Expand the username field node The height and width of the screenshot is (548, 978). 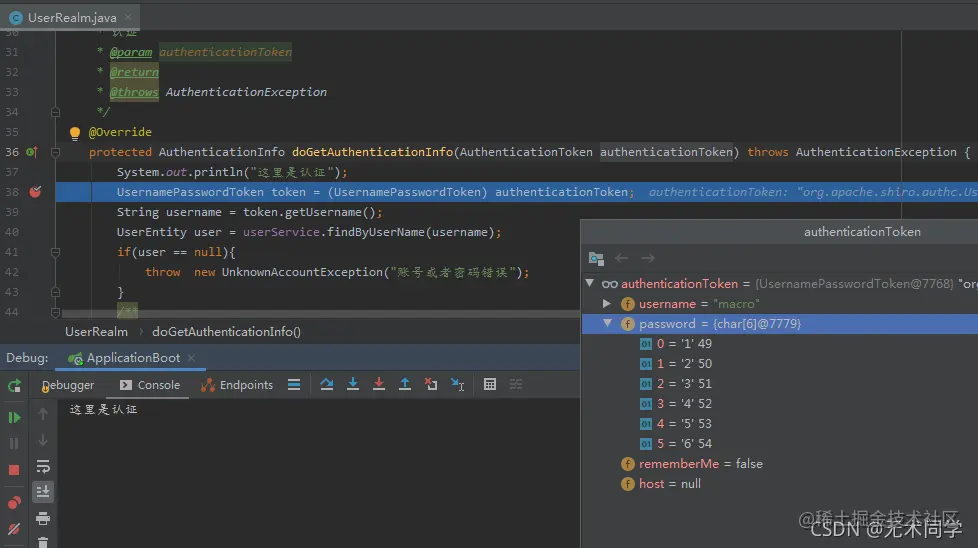pyautogui.click(x=606, y=304)
